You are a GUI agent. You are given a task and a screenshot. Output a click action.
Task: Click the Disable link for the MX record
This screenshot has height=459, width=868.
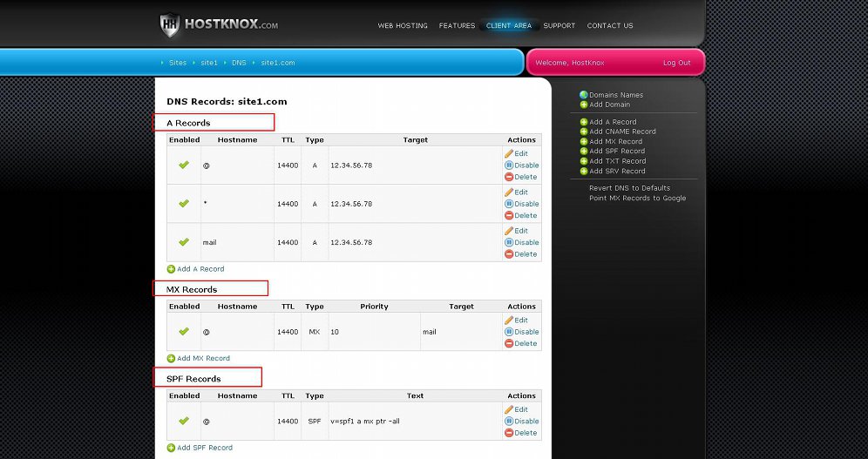(x=526, y=332)
